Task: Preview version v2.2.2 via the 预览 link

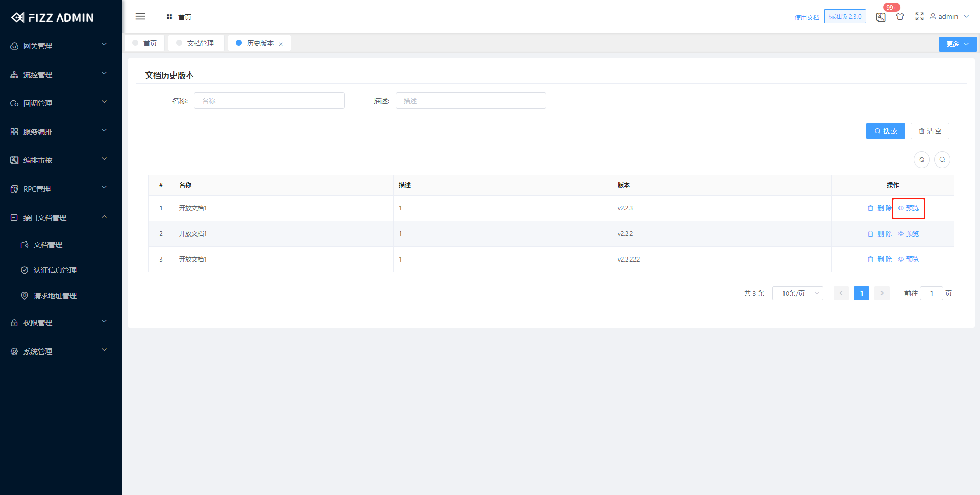Action: pyautogui.click(x=912, y=233)
